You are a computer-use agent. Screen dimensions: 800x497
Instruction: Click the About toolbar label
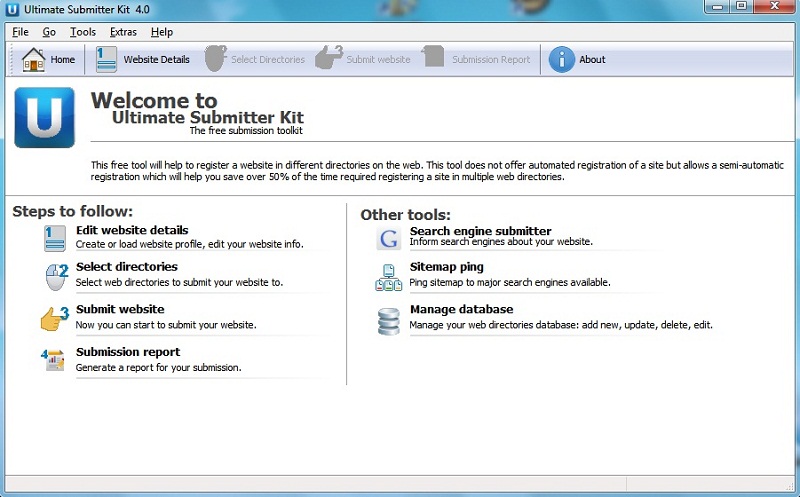click(x=592, y=60)
